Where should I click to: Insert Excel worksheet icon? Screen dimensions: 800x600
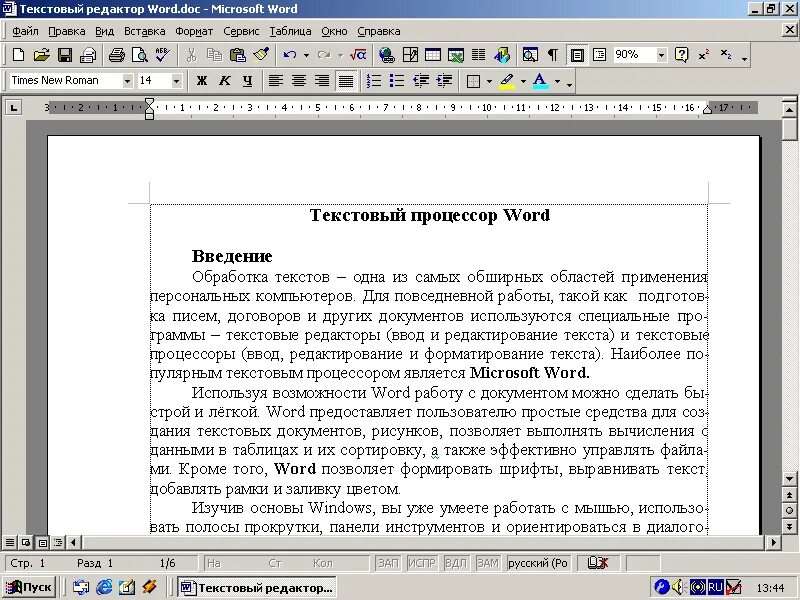[x=456, y=55]
